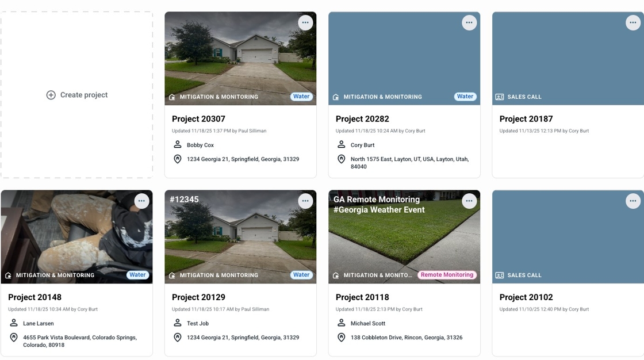
Task: Click the plus icon beside Create project
Action: (x=51, y=95)
